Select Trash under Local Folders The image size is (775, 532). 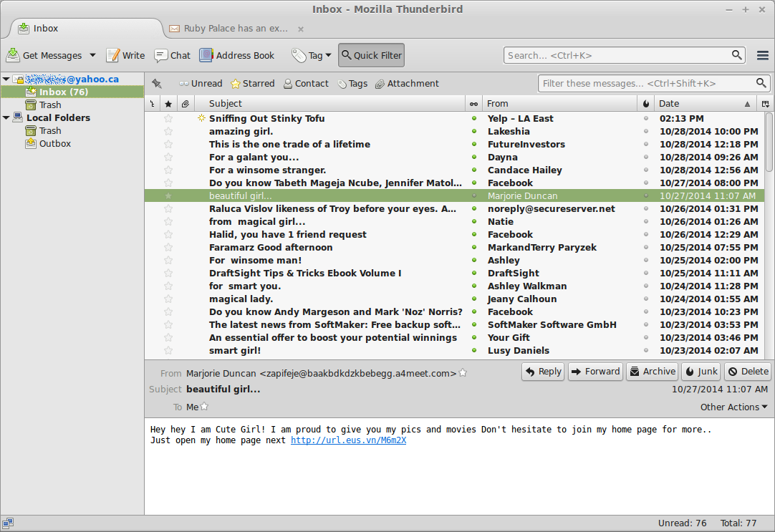[x=50, y=130]
